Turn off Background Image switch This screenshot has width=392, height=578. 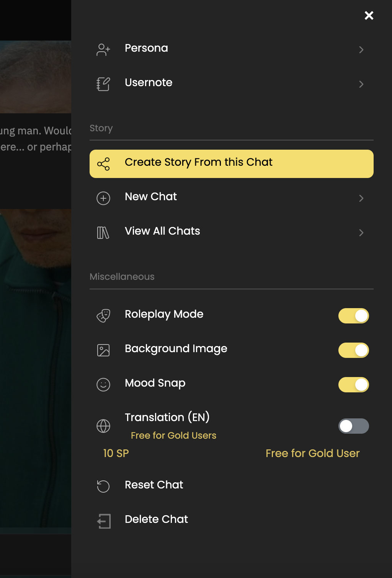pos(353,350)
